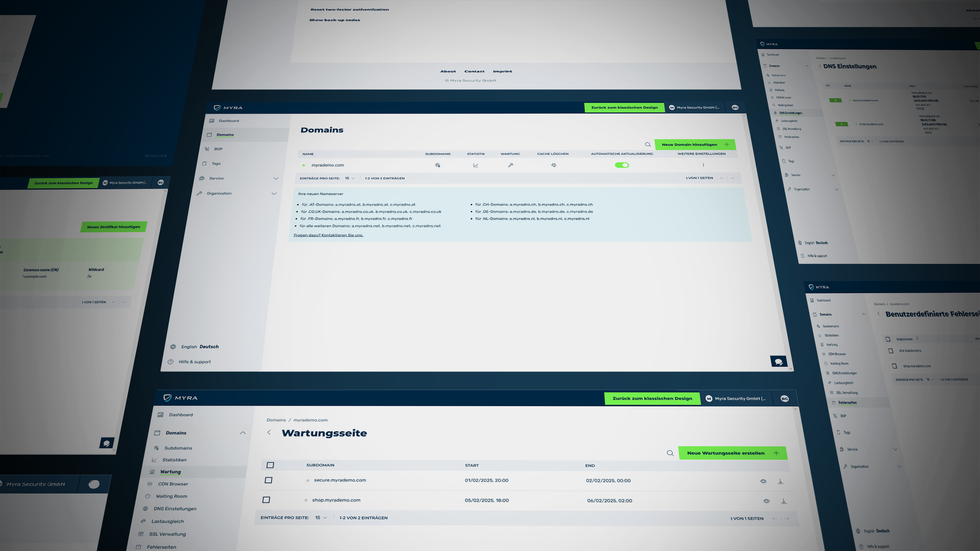Download maintenance page for shop.myrademo.com
The image size is (980, 551).
coord(784,501)
